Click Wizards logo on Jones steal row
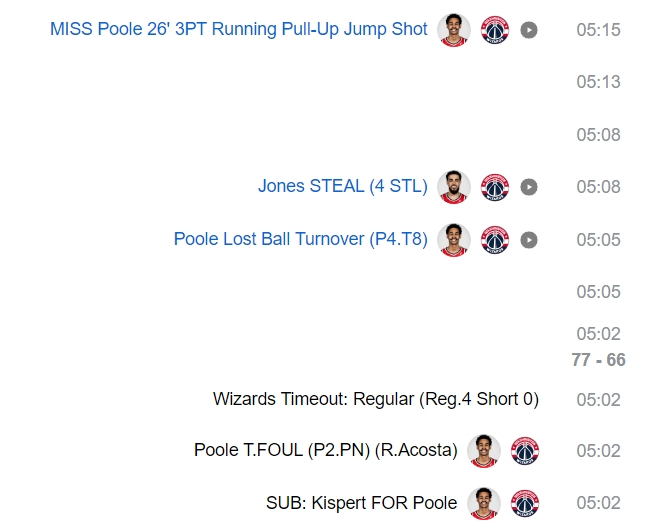 495,187
